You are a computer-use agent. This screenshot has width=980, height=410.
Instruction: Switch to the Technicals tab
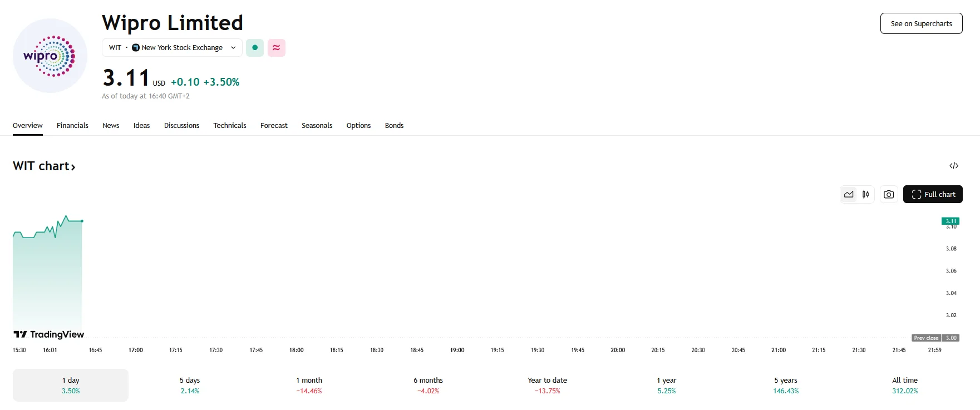pos(230,126)
